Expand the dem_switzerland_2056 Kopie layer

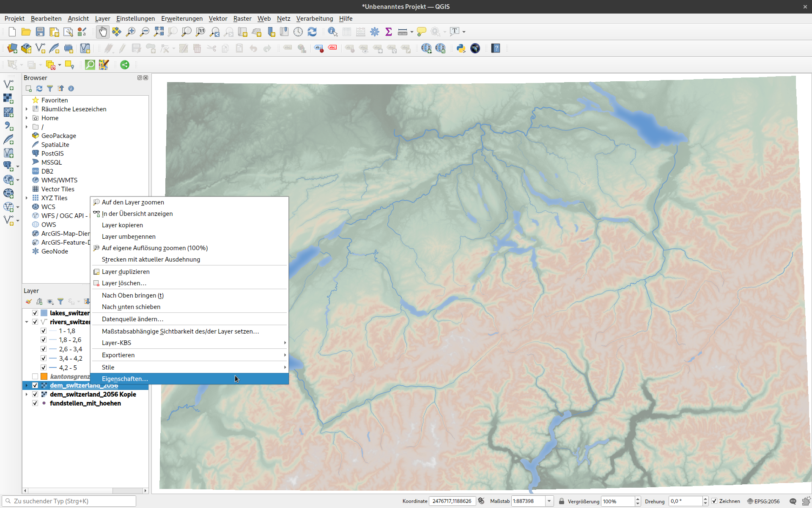pos(27,394)
